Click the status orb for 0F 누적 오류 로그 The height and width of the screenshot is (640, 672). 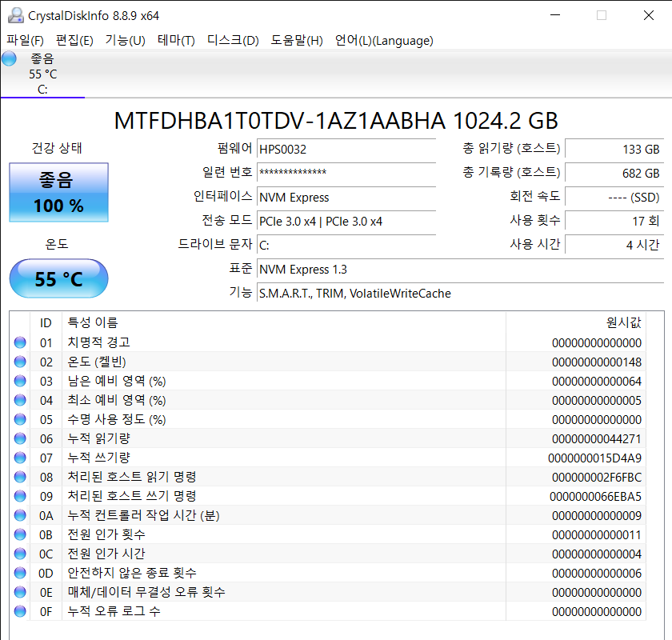pyautogui.click(x=20, y=611)
